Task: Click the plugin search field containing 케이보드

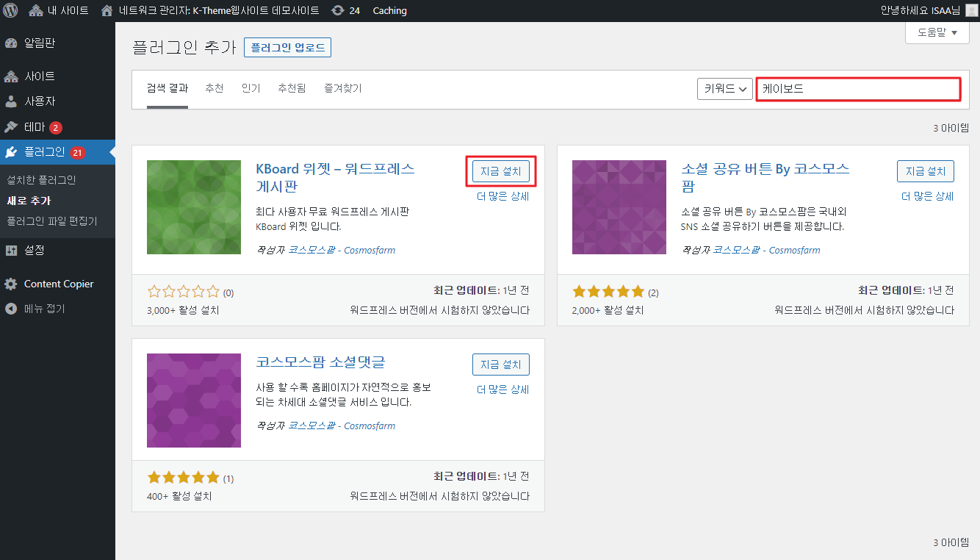Action: (x=858, y=89)
